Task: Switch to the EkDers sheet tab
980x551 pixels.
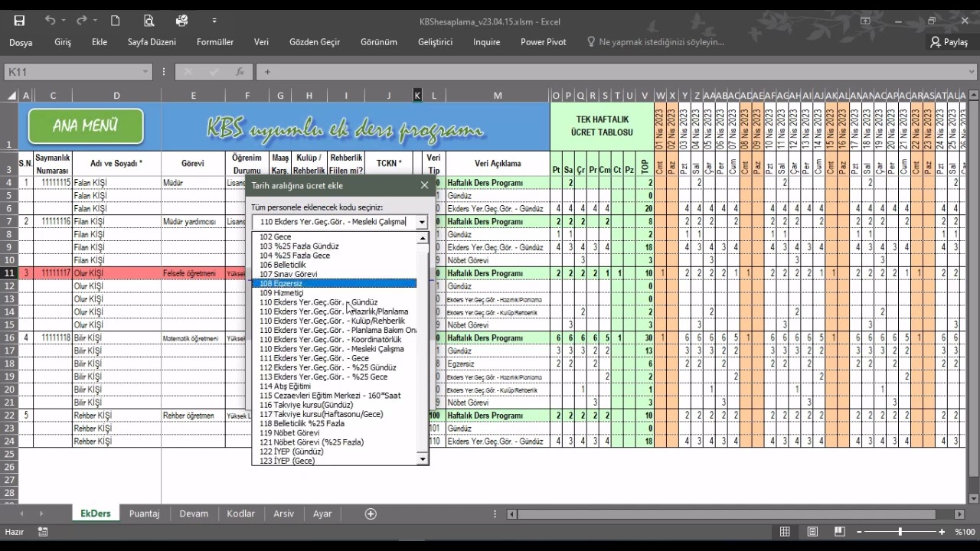Action: click(x=96, y=514)
